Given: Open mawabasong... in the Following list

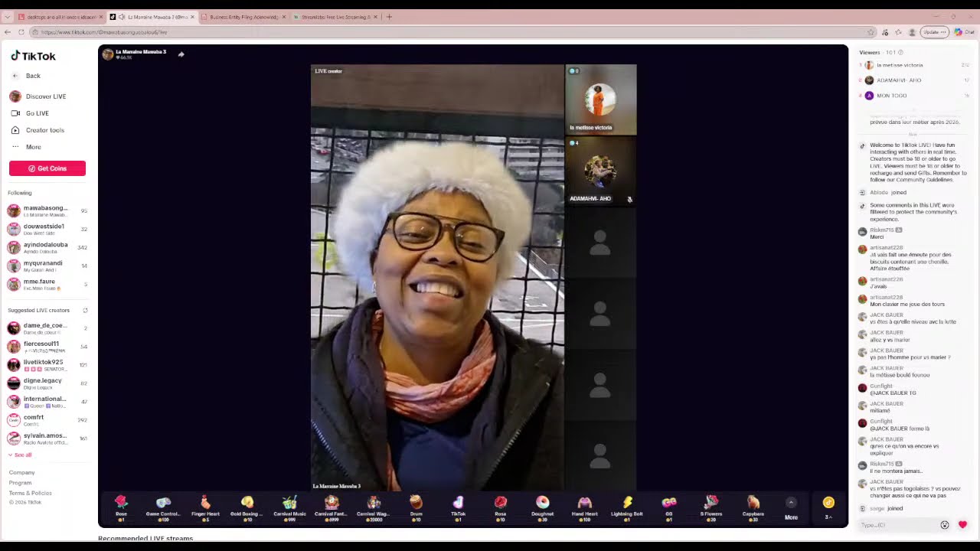Looking at the screenshot, I should click(x=47, y=210).
